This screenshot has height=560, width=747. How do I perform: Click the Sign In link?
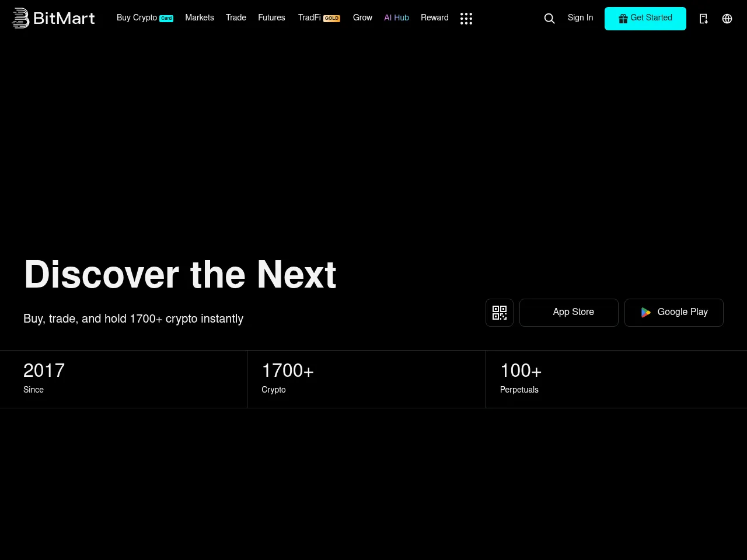point(580,18)
